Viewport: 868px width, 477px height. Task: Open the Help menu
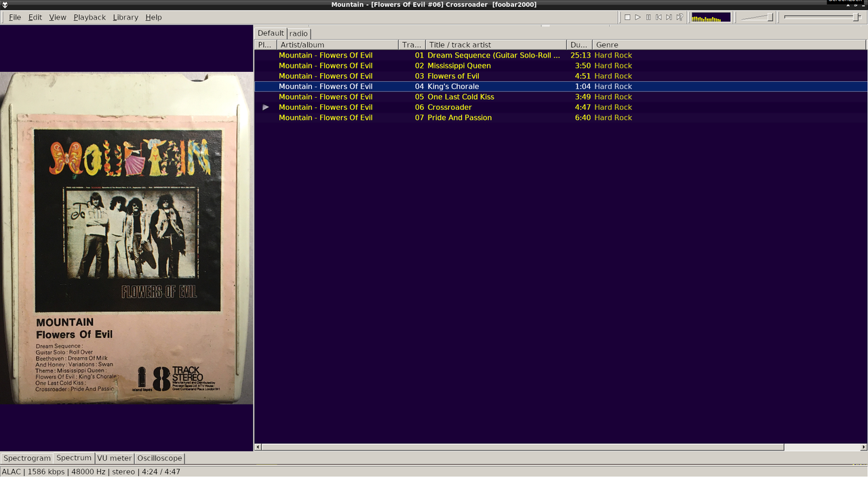pyautogui.click(x=153, y=17)
